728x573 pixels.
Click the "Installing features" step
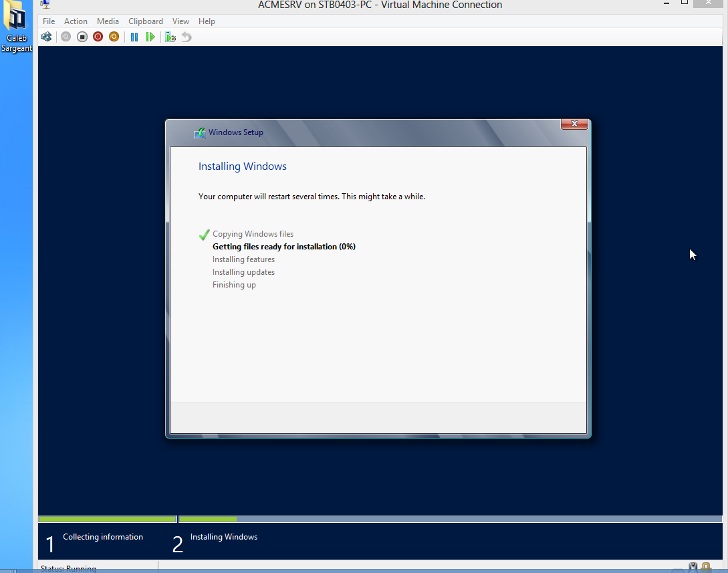(x=244, y=259)
